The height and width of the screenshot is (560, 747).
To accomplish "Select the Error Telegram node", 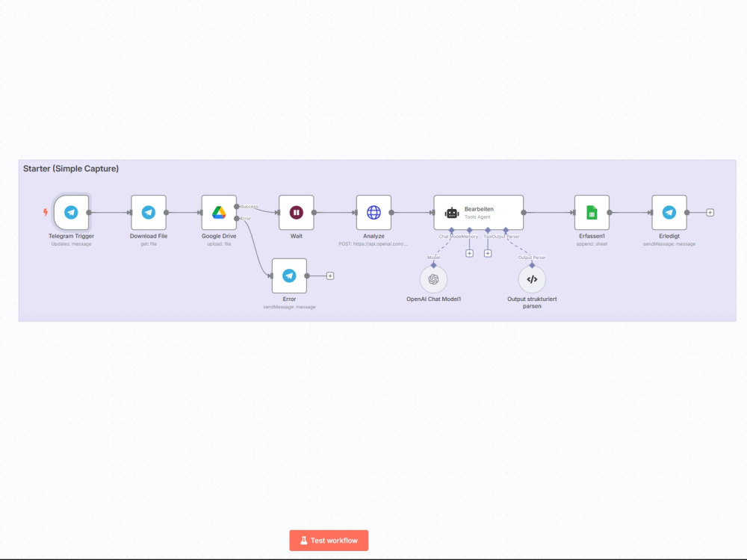I will click(290, 275).
